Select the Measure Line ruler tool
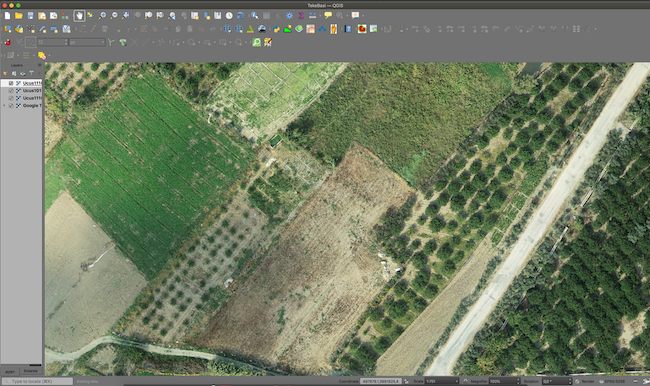Screen dimensions: 650x386 [313, 16]
